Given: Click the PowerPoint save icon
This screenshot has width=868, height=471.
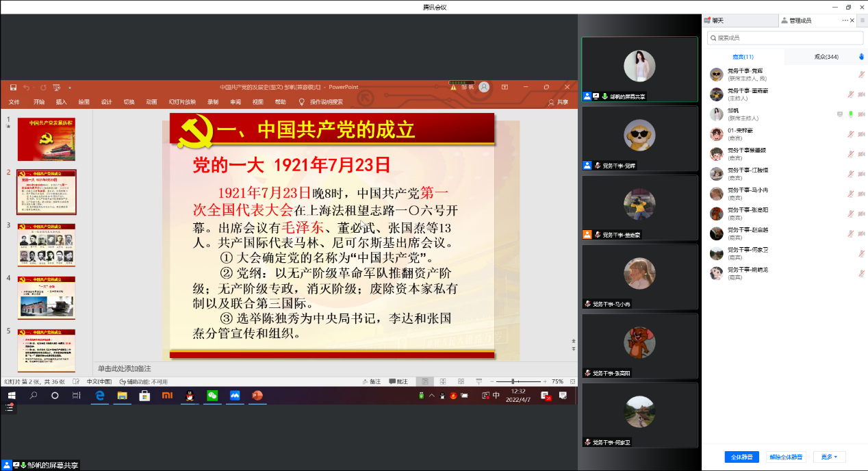Looking at the screenshot, I should [x=13, y=88].
